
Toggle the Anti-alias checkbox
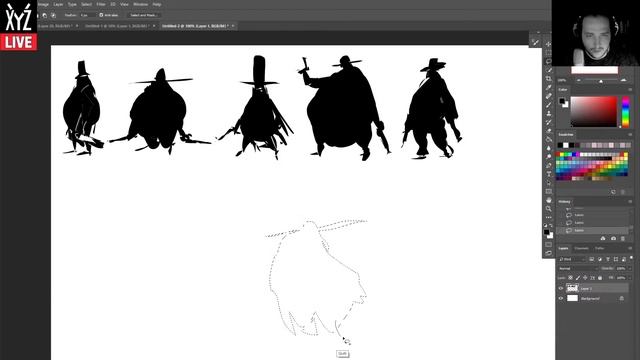[x=101, y=15]
